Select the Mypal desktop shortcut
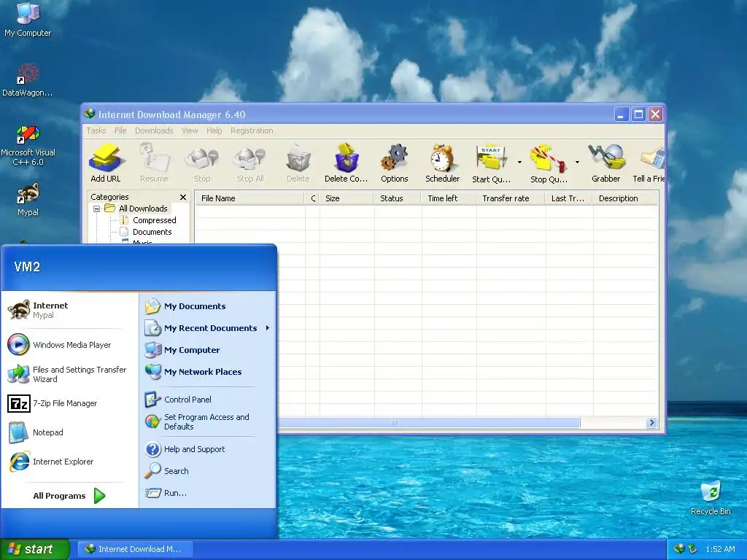747x560 pixels. [28, 199]
